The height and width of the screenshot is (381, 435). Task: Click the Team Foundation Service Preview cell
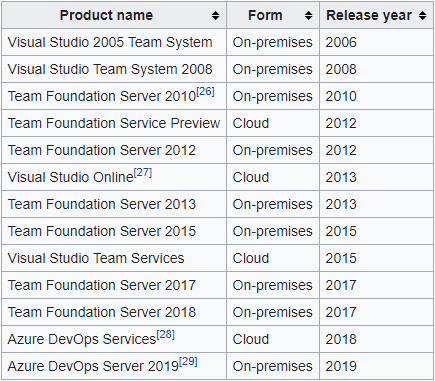[114, 123]
